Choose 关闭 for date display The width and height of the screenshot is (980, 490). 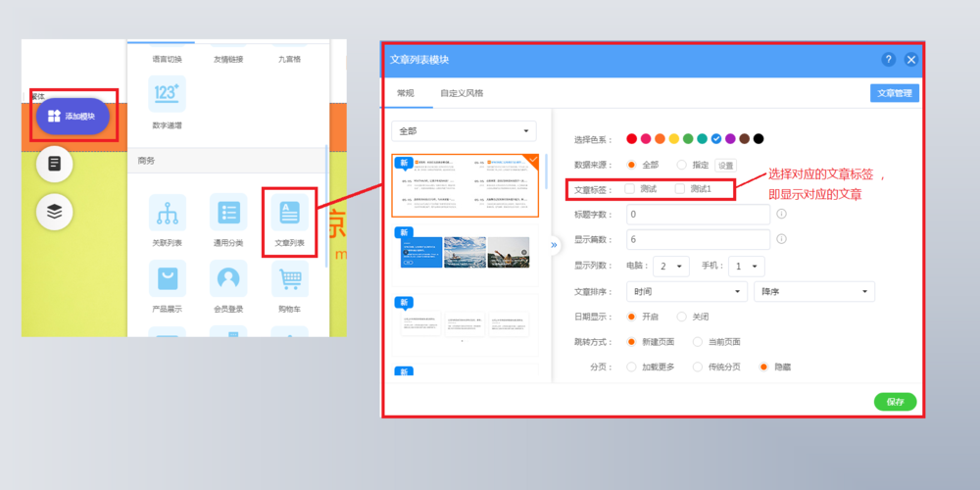(x=682, y=317)
